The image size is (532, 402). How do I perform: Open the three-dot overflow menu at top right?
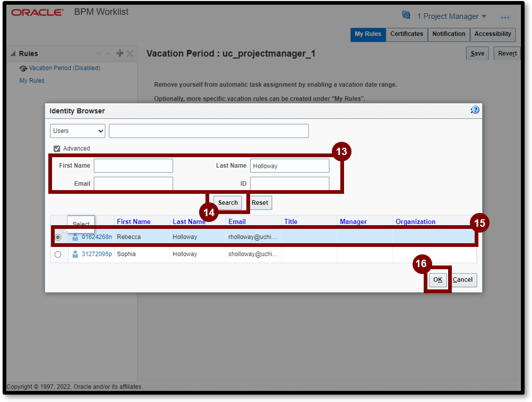coord(505,18)
